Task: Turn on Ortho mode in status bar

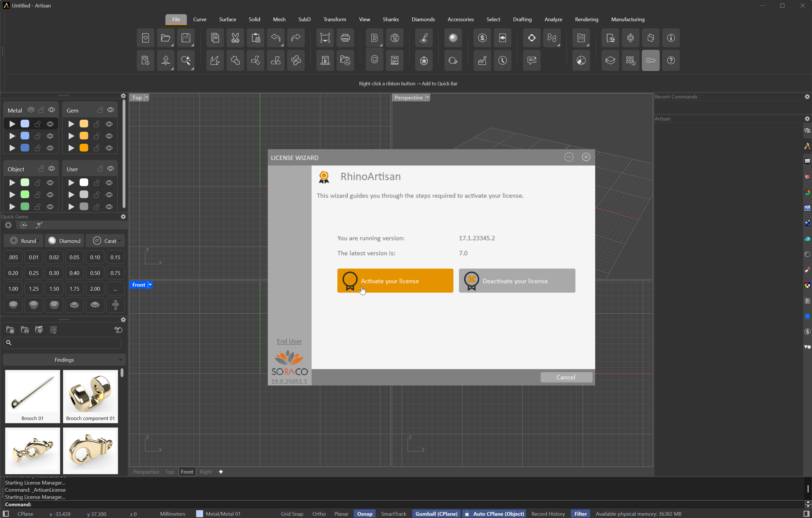Action: tap(319, 514)
